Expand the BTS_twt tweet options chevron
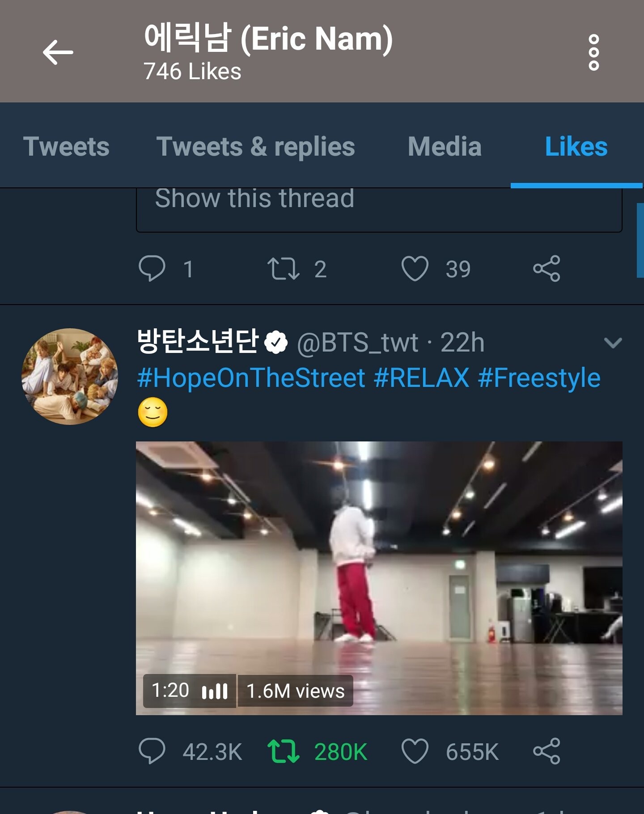 coord(613,343)
